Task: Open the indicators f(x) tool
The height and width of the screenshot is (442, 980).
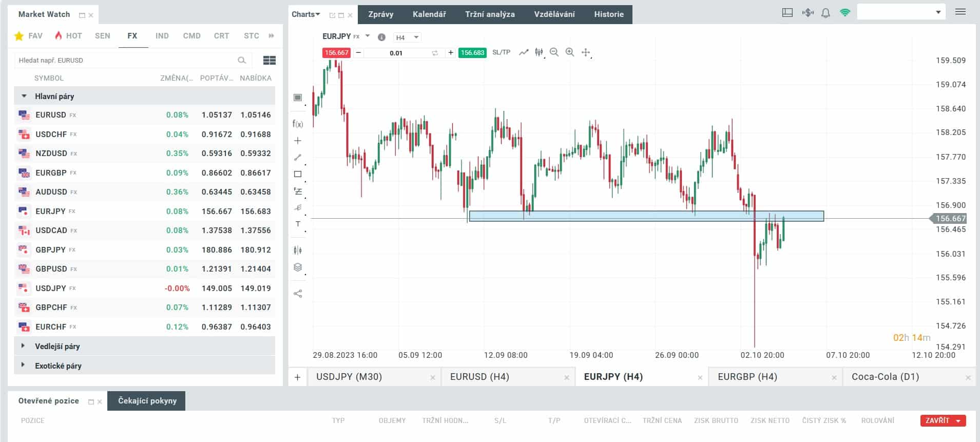Action: (297, 124)
